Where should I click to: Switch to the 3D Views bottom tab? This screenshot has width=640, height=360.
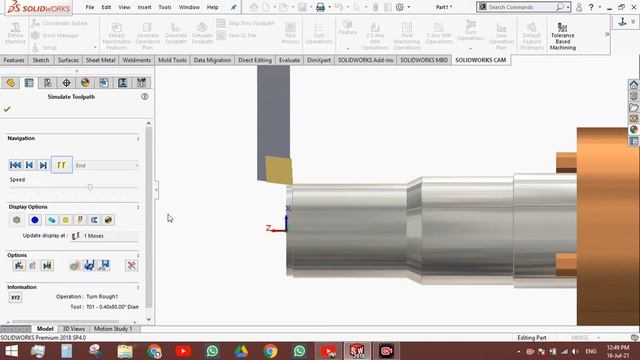(74, 329)
